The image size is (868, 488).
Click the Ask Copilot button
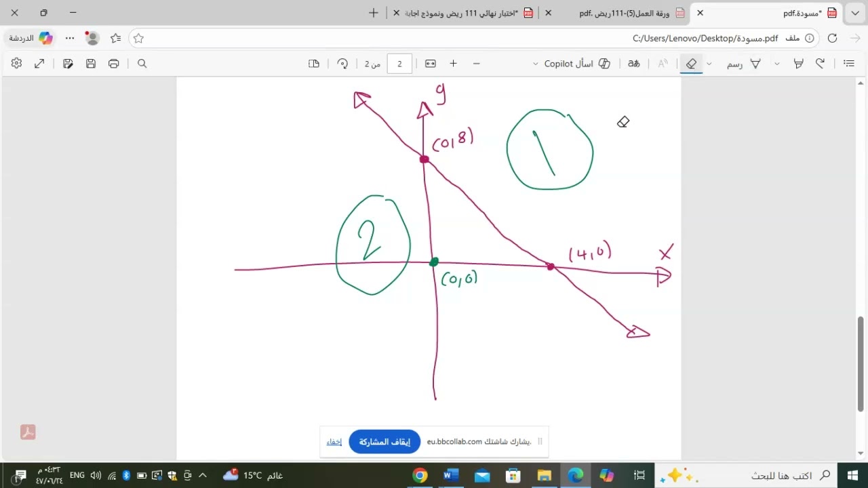click(577, 64)
